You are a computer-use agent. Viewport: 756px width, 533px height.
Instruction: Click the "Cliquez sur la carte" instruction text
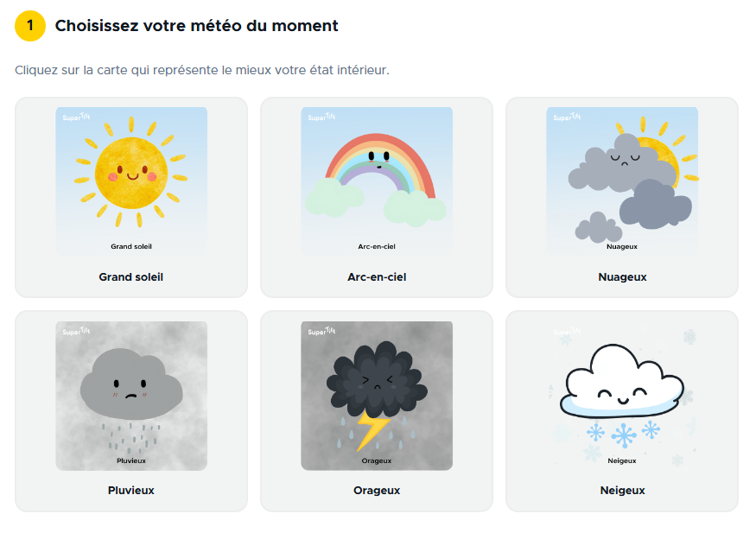[202, 69]
